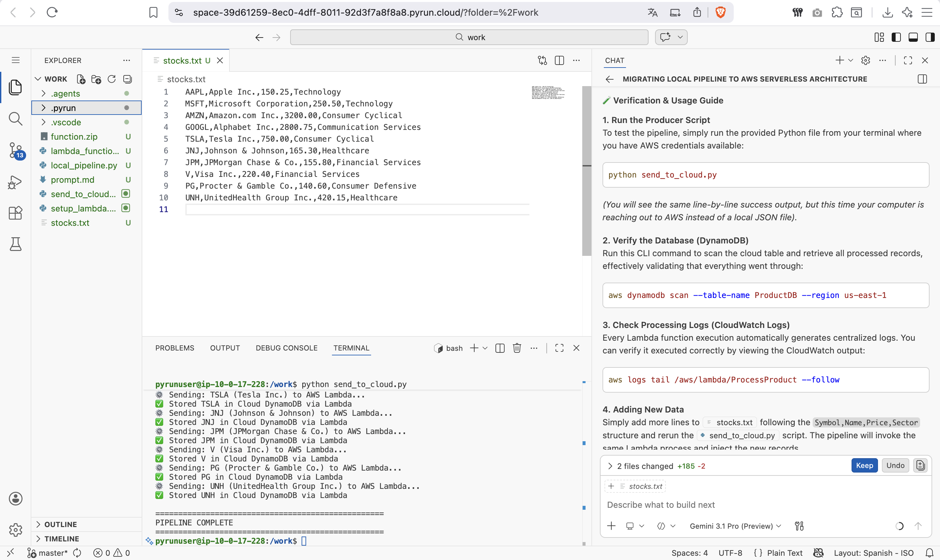Open the Manage gear in activity bar

(15, 530)
